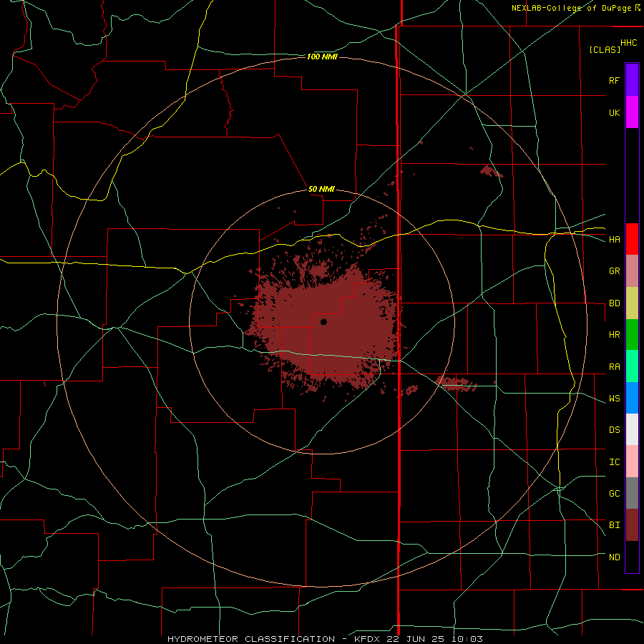This screenshot has width=644, height=644.
Task: Click the IC pink legend swatch
Action: [x=632, y=462]
